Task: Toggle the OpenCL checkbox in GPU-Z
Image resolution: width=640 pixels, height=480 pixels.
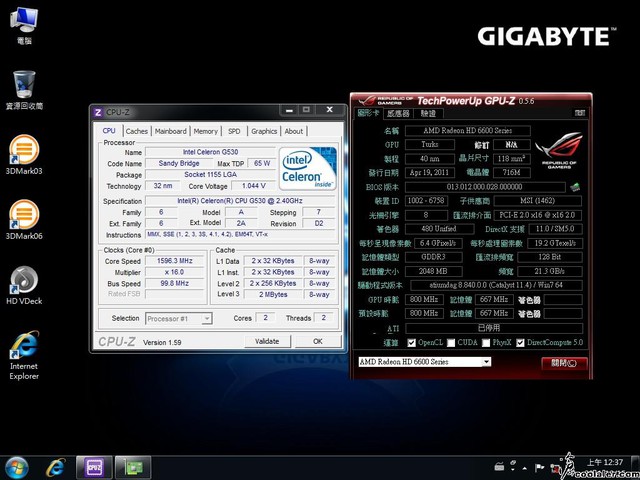Action: (411, 343)
